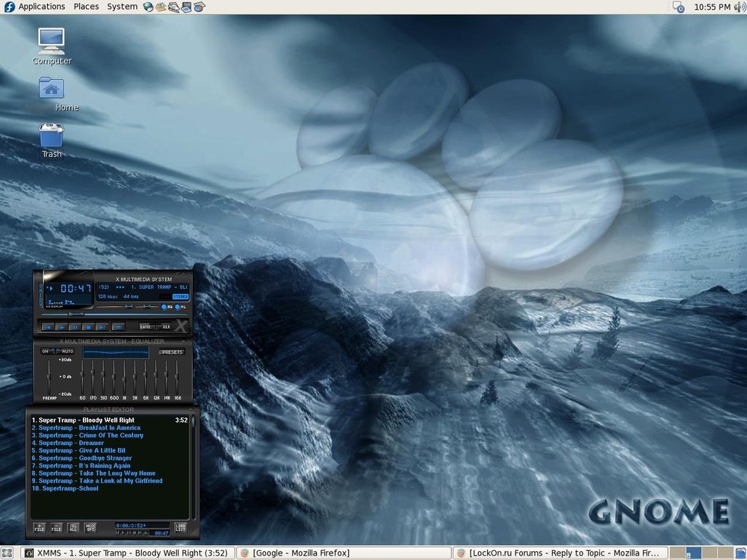Screen dimensions: 747x560
Task: Open the PRESETS menu in the equalizer
Action: tap(173, 351)
